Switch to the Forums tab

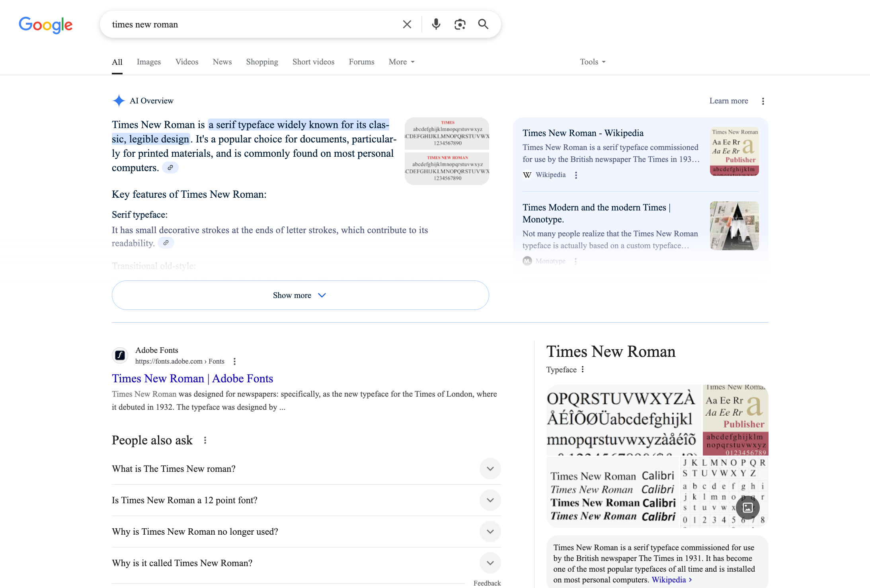[361, 62]
